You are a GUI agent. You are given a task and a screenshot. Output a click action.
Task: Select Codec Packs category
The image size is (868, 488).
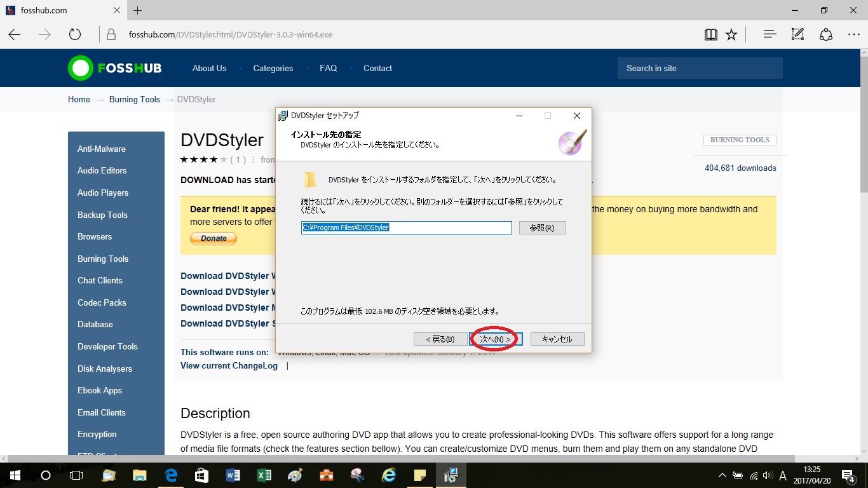102,302
